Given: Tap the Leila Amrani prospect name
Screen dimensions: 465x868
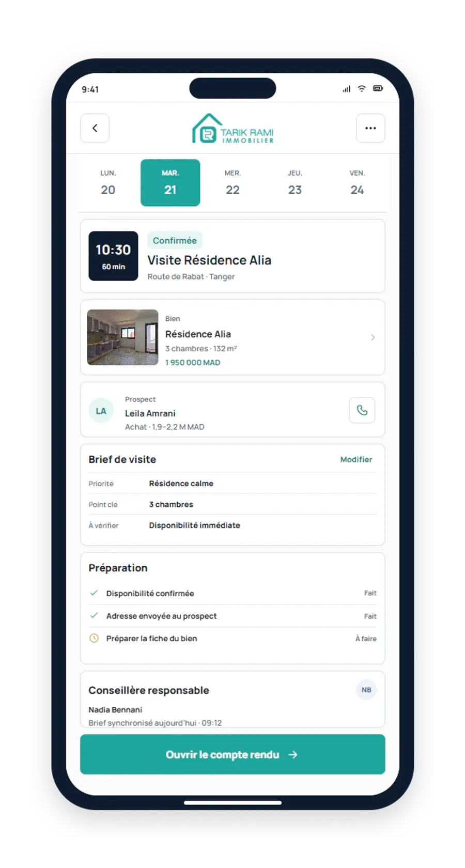Looking at the screenshot, I should click(150, 413).
